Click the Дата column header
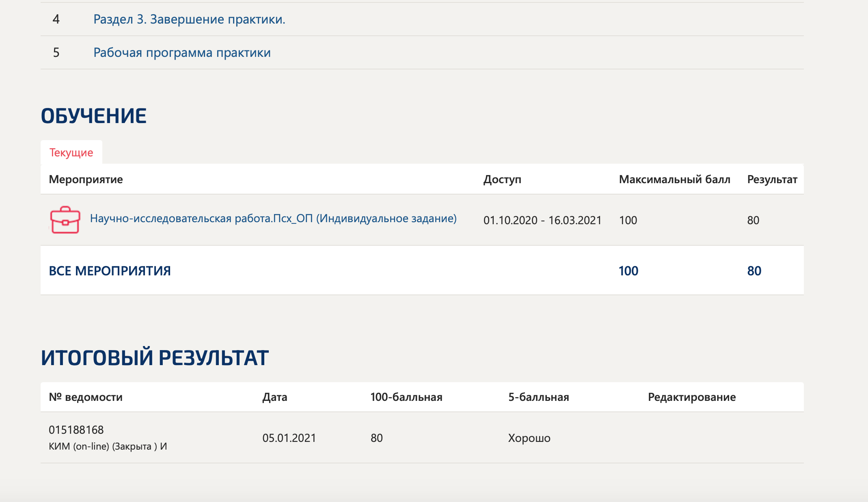 coord(275,397)
